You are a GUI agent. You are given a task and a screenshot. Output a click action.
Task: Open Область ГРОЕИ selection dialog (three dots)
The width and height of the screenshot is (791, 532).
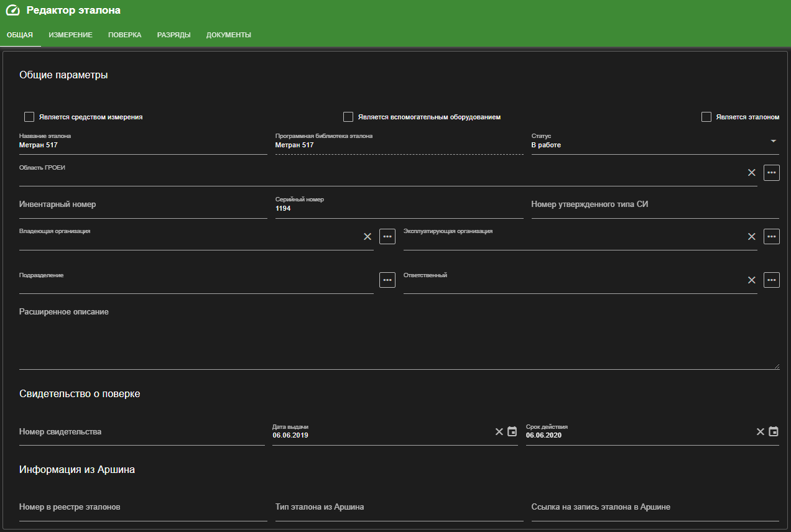click(772, 173)
